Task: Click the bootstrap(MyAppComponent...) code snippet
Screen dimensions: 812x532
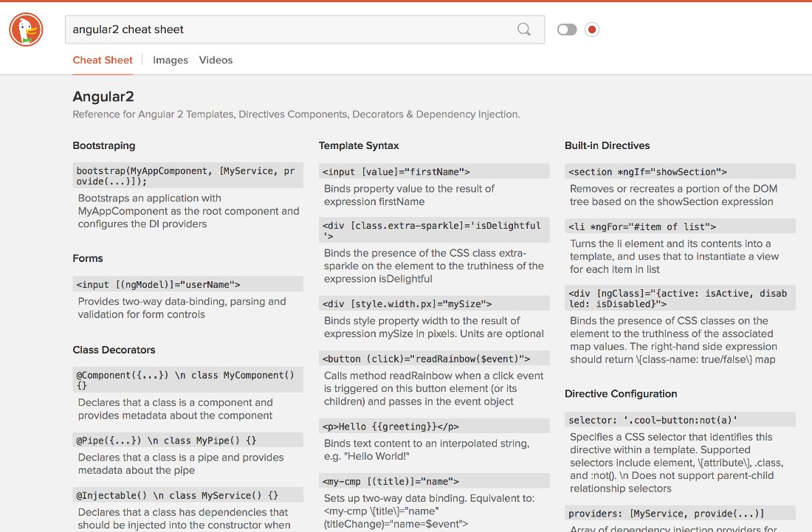Action: click(x=187, y=175)
